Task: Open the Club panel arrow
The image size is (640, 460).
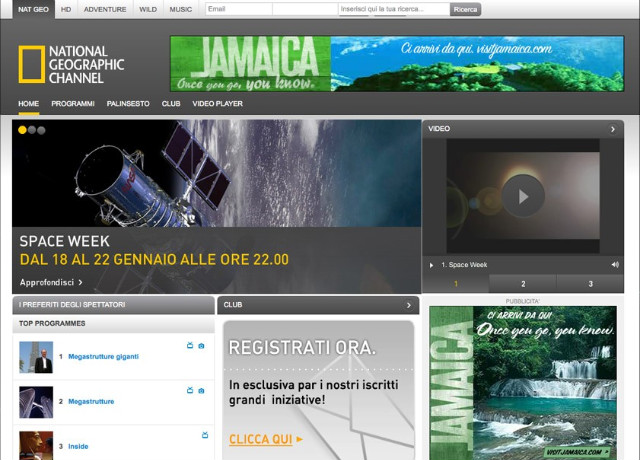Action: 409,305
